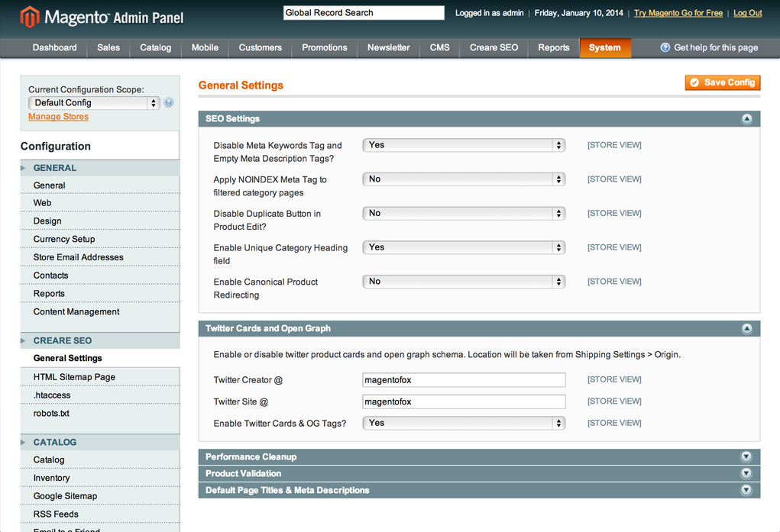Open Enable Canonical Product Redirecting dropdown

click(x=464, y=282)
